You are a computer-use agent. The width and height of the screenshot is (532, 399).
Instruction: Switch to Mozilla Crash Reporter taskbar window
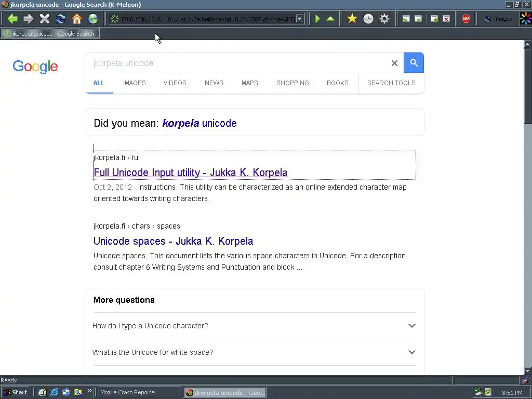(139, 392)
